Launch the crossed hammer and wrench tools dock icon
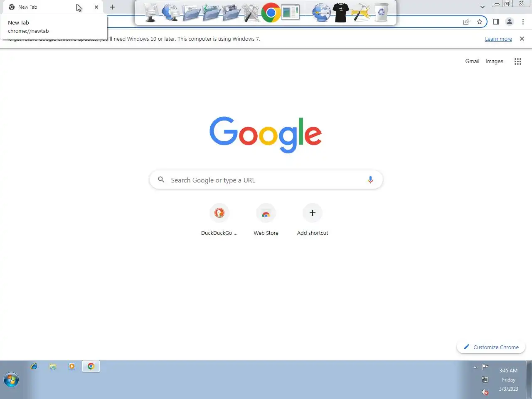The height and width of the screenshot is (399, 532). (x=251, y=12)
